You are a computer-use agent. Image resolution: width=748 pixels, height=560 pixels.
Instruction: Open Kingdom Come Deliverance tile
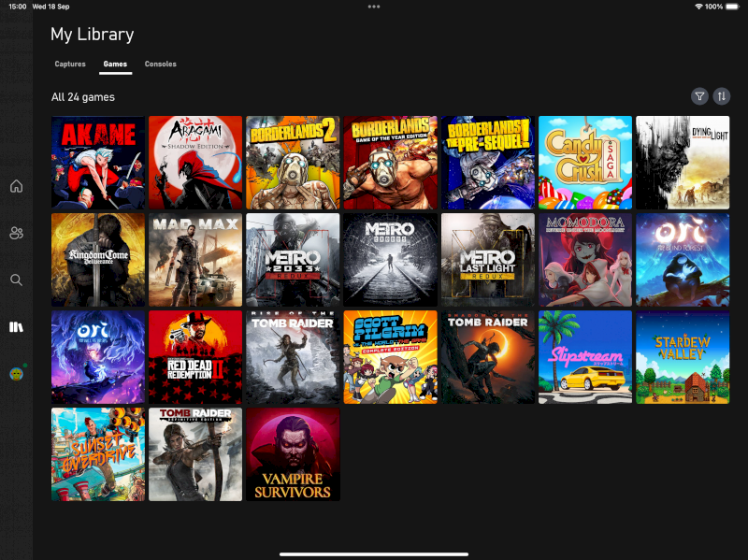point(98,260)
